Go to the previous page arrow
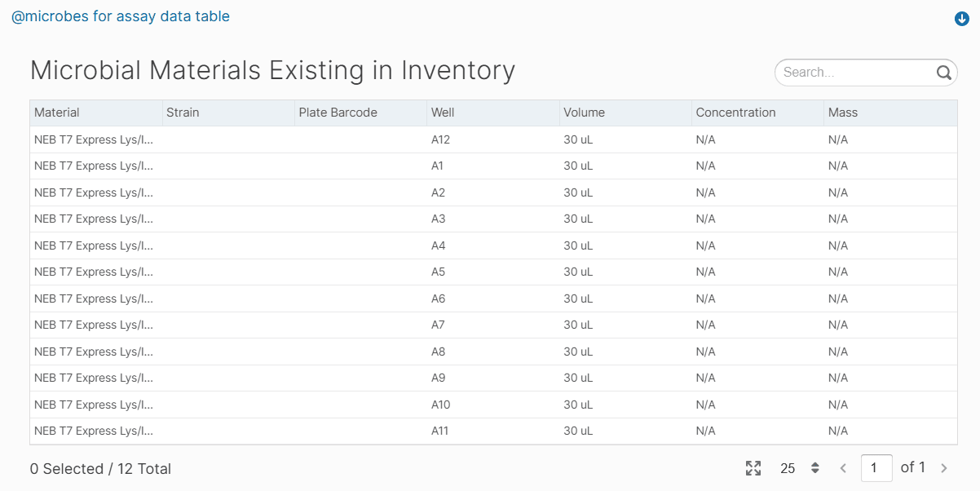980x491 pixels. 843,468
